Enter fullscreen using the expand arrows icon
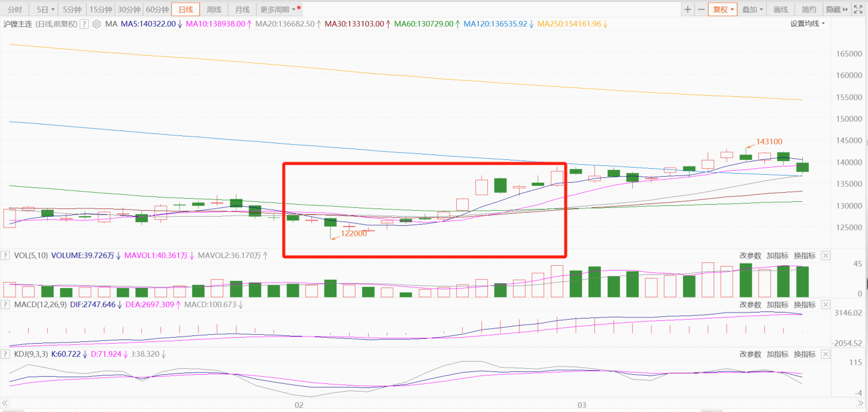This screenshot has width=868, height=412. (858, 10)
